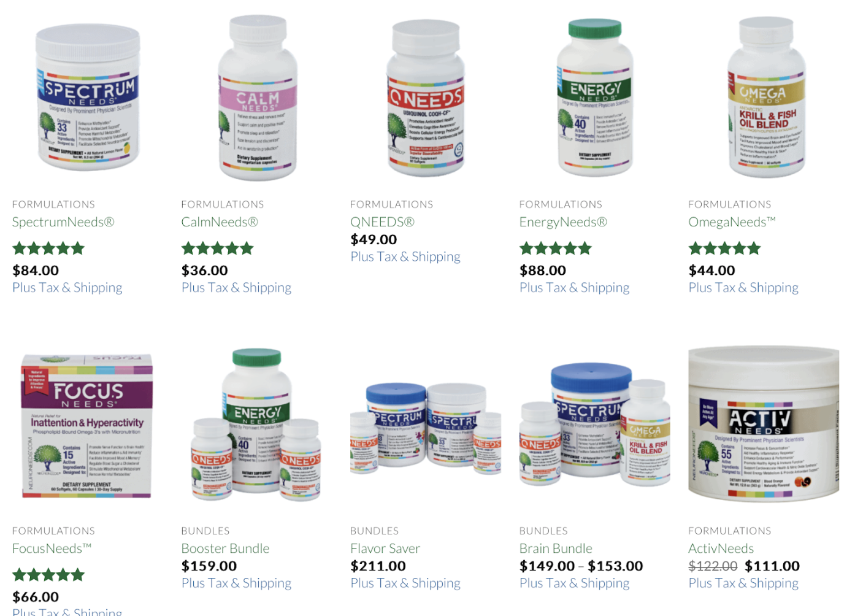
Task: Click the Omega Krill & Fish Oil image
Action: click(765, 98)
